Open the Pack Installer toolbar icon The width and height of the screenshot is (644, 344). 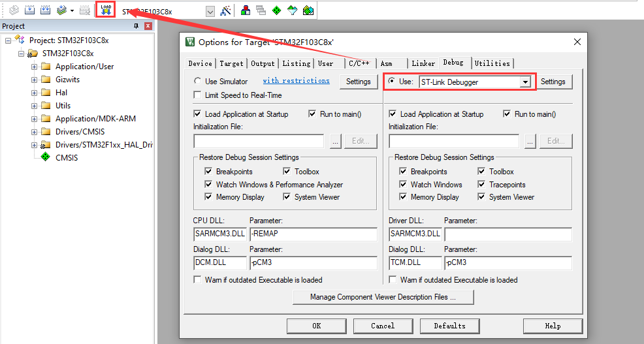pyautogui.click(x=308, y=10)
